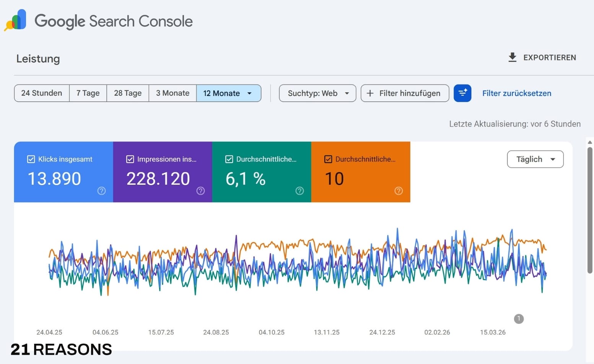Click the 02.02.26 axis date label
594x364 pixels.
point(437,332)
